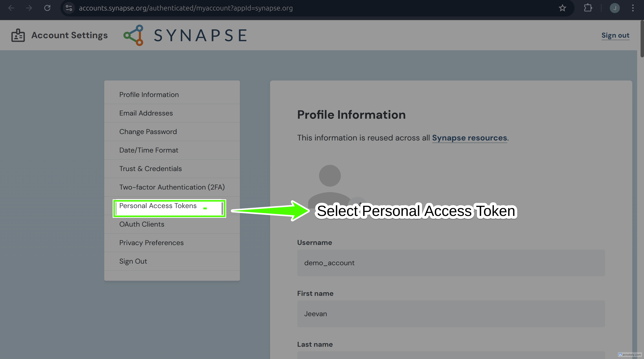Click the Account Settings badge icon
The width and height of the screenshot is (644, 359).
18,35
